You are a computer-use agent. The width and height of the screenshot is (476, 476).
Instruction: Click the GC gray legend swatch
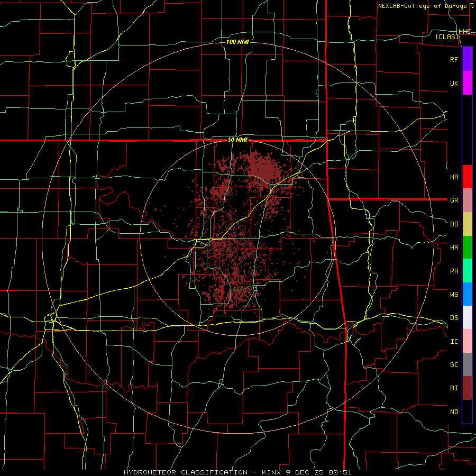pyautogui.click(x=467, y=364)
